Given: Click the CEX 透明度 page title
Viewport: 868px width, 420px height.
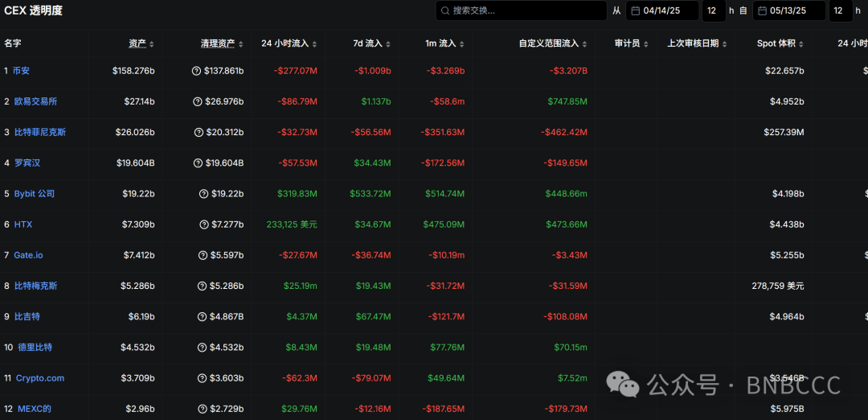Looking at the screenshot, I should click(x=33, y=10).
